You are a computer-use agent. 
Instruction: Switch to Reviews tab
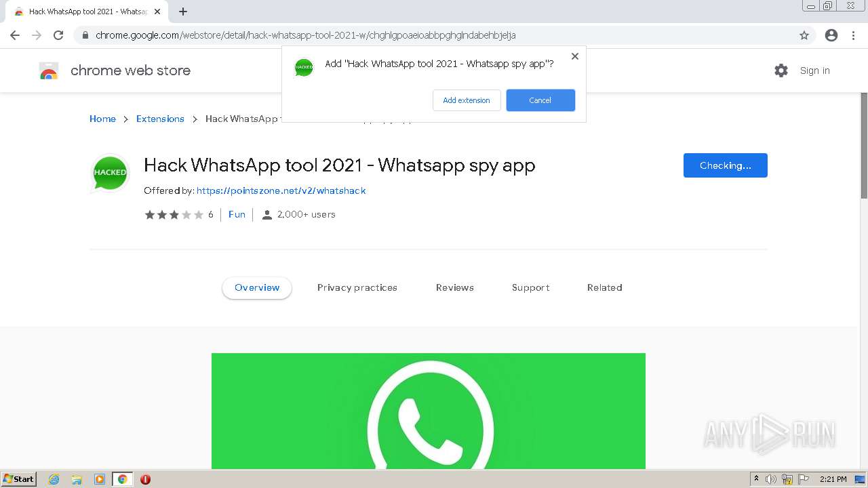455,287
